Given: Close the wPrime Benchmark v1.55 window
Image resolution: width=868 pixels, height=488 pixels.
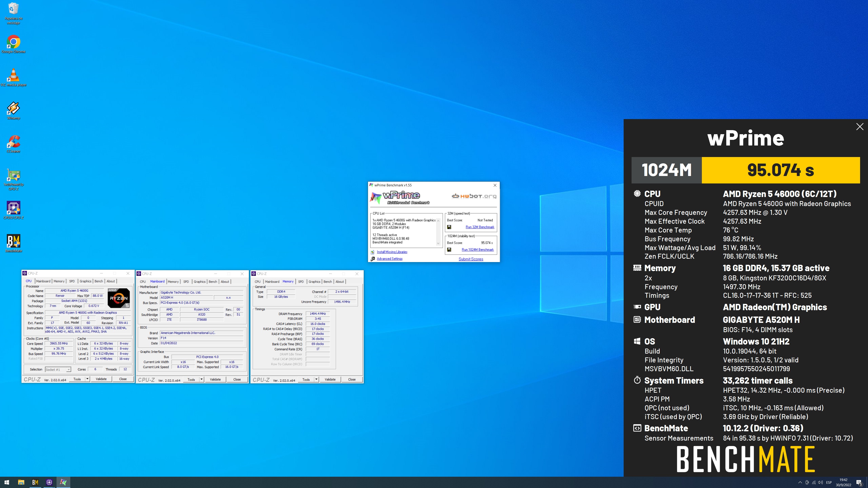Looking at the screenshot, I should point(495,185).
